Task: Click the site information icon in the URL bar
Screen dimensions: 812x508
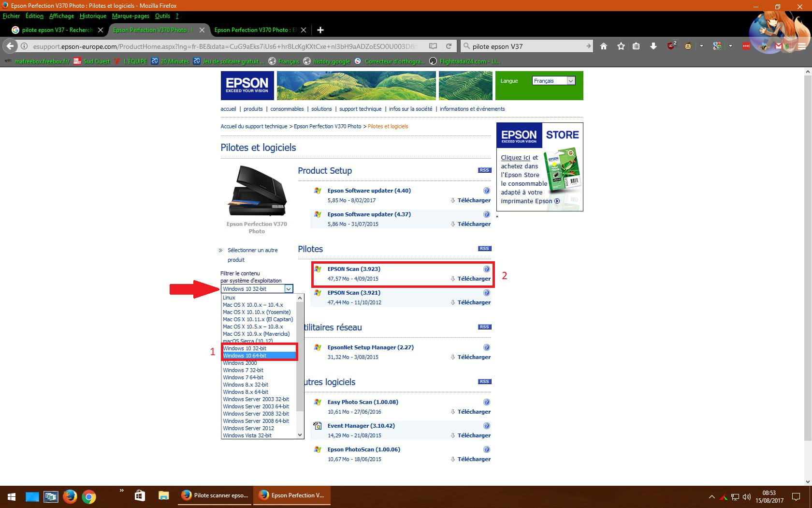Action: pos(24,46)
